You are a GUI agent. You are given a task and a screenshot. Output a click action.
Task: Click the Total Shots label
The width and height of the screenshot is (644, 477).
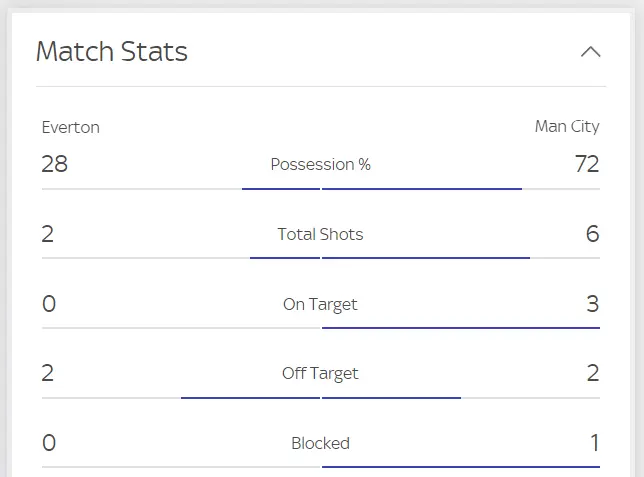click(320, 234)
